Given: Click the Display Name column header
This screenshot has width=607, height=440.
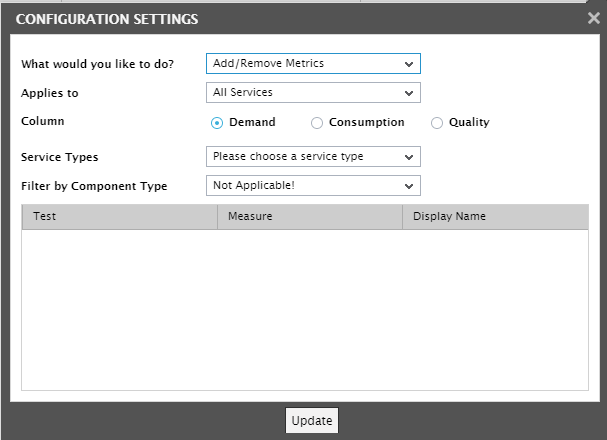Looking at the screenshot, I should (x=495, y=216).
